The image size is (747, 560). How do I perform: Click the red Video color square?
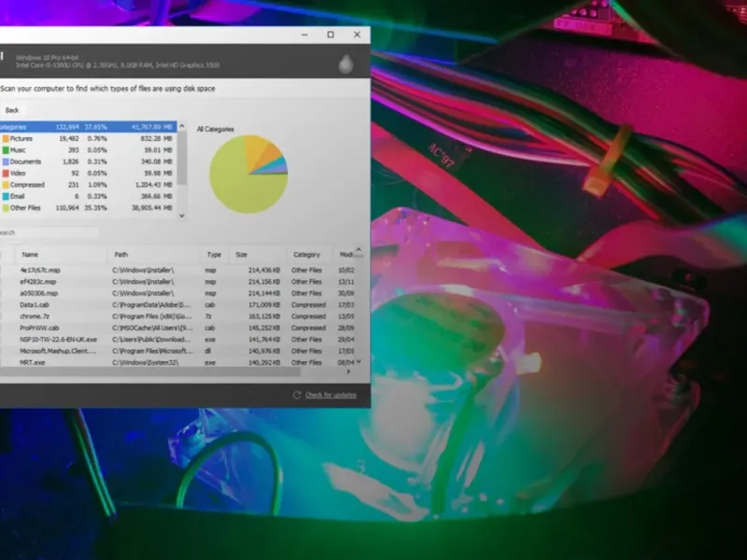coord(6,174)
